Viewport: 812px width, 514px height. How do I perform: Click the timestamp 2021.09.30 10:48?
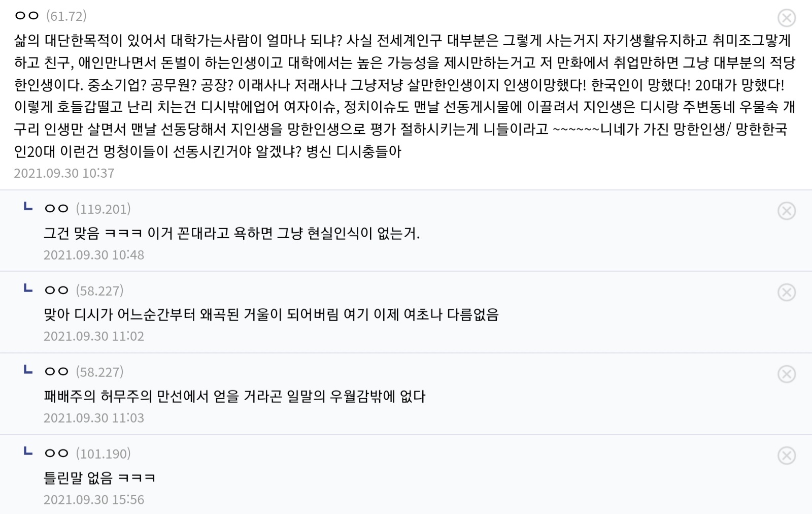coord(94,255)
